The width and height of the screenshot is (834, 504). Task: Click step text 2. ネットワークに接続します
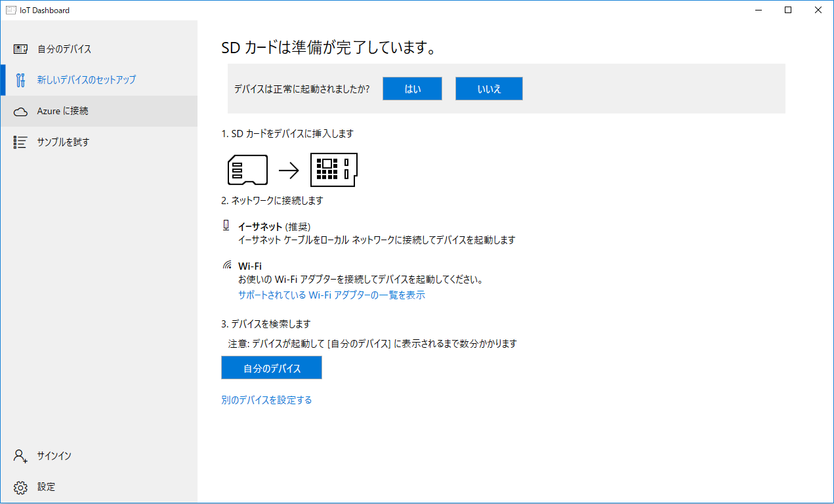[x=272, y=201]
